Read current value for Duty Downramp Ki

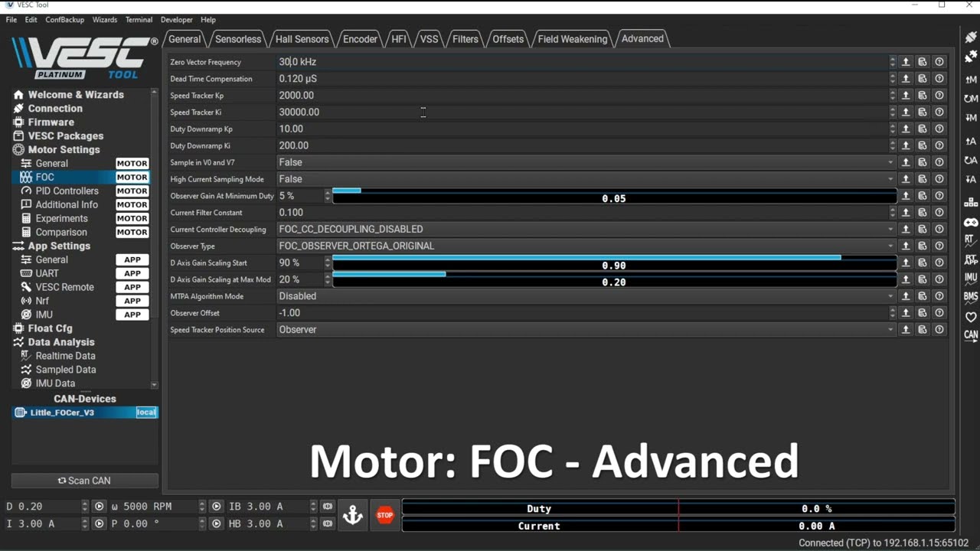point(906,145)
